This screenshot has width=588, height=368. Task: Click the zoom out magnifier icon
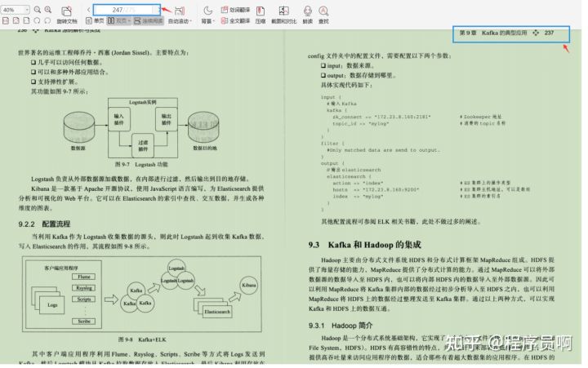[x=38, y=10]
